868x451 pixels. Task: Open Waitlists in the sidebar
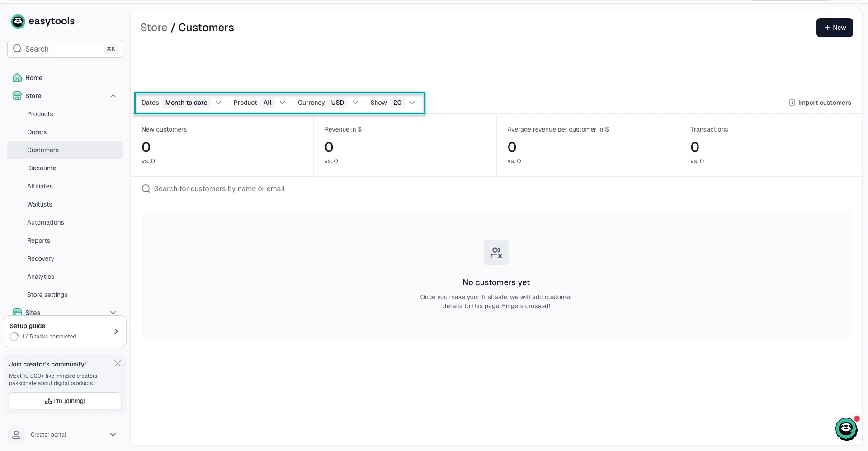tap(65, 204)
